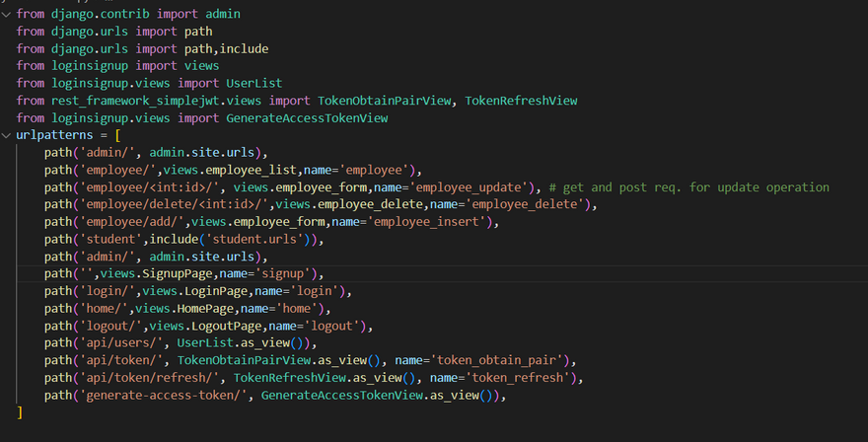The height and width of the screenshot is (442, 868).
Task: Click 'TokenObtainPairView' in the import line
Action: point(384,101)
